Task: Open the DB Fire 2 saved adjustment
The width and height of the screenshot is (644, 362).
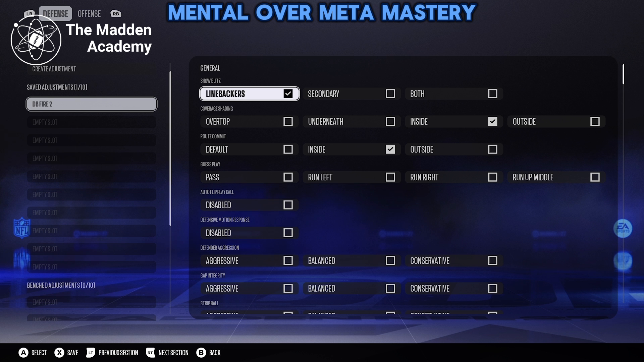Action: (x=92, y=104)
